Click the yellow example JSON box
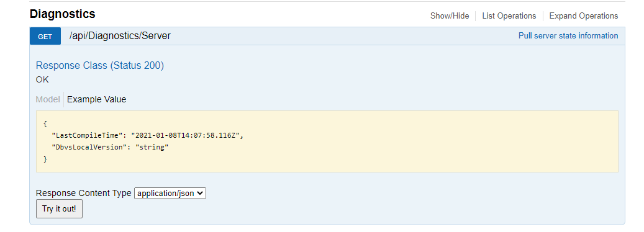The height and width of the screenshot is (232, 644). (327, 141)
